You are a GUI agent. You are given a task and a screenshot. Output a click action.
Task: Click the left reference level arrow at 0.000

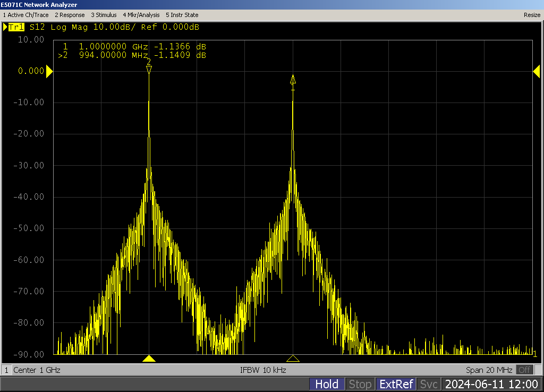(x=49, y=71)
